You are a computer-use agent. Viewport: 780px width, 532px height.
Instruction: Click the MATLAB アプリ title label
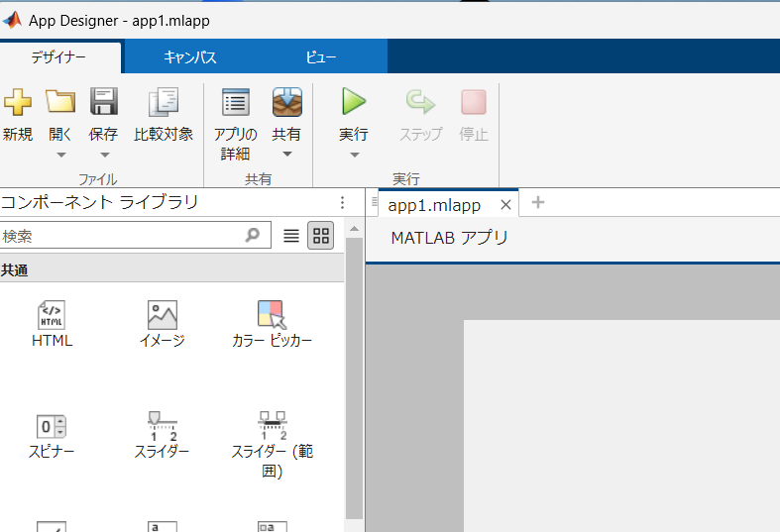click(x=450, y=238)
